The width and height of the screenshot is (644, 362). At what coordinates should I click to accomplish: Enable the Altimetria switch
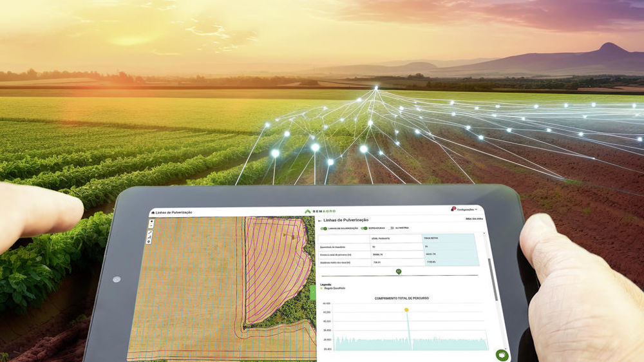click(392, 228)
